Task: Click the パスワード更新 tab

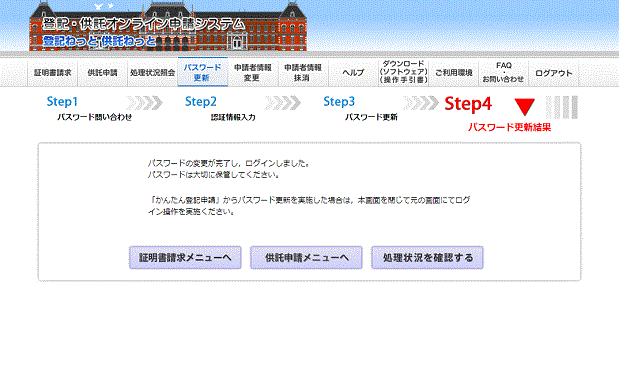Action: point(203,72)
